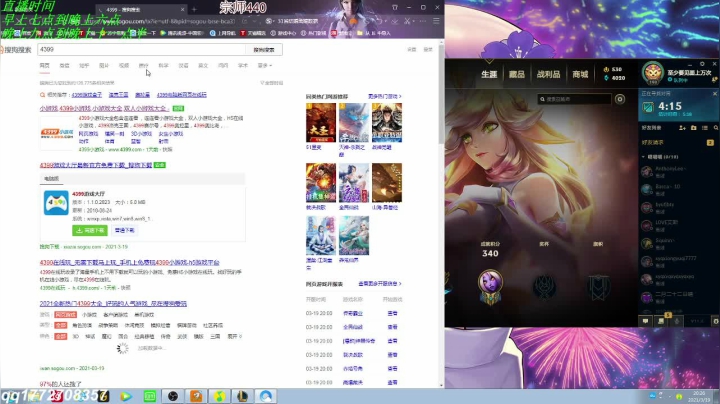Open the 全部时间 time filter dropdown
Screen dimensions: 720x404
coord(271,83)
